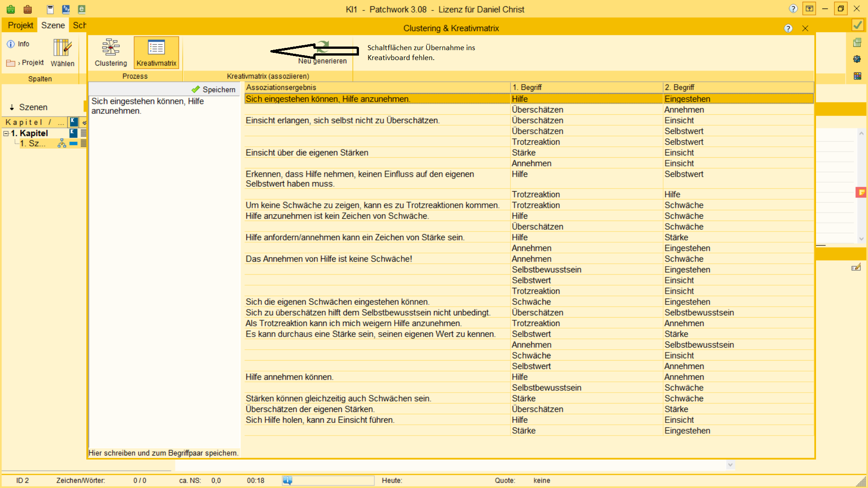This screenshot has width=868, height=488.
Task: Select row 'Als Trotzreaktion kann ich mich weigern'
Action: [529, 324]
